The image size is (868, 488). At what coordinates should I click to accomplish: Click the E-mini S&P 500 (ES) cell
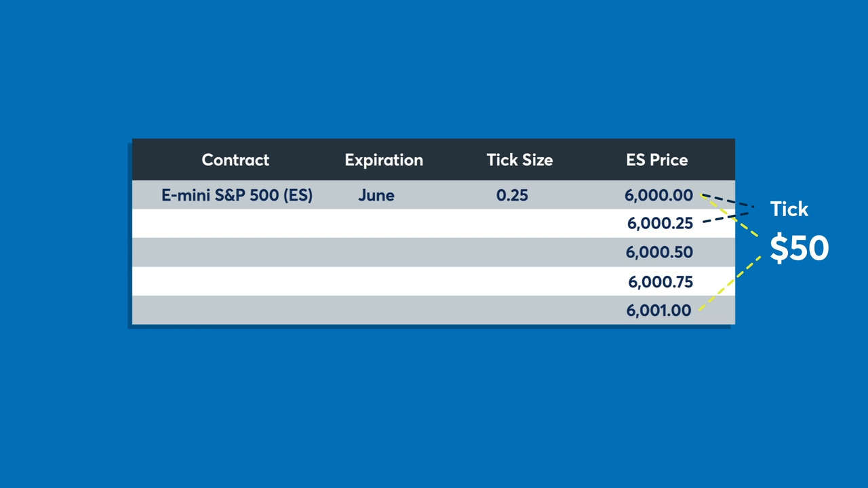[237, 195]
